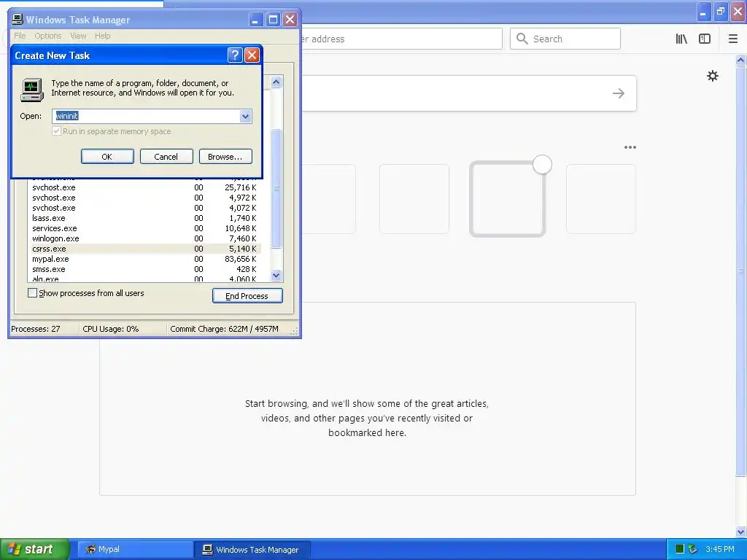Open new tab customize gear icon
The width and height of the screenshot is (747, 560).
712,76
